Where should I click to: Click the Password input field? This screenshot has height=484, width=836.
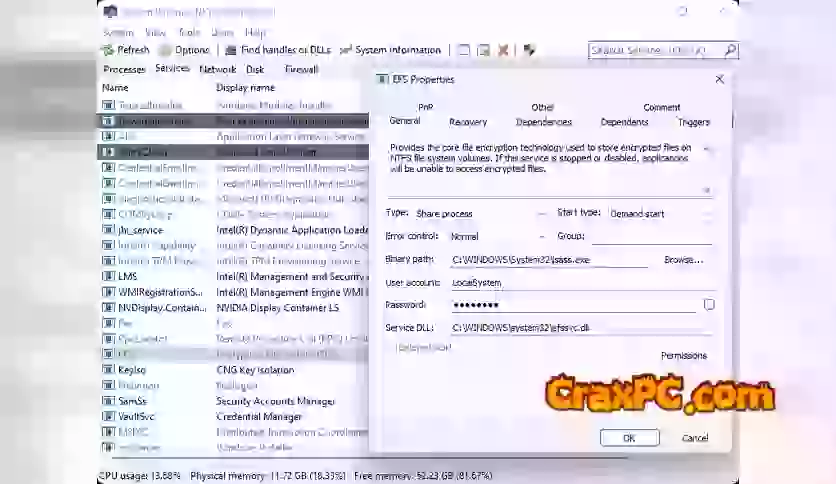coord(573,305)
